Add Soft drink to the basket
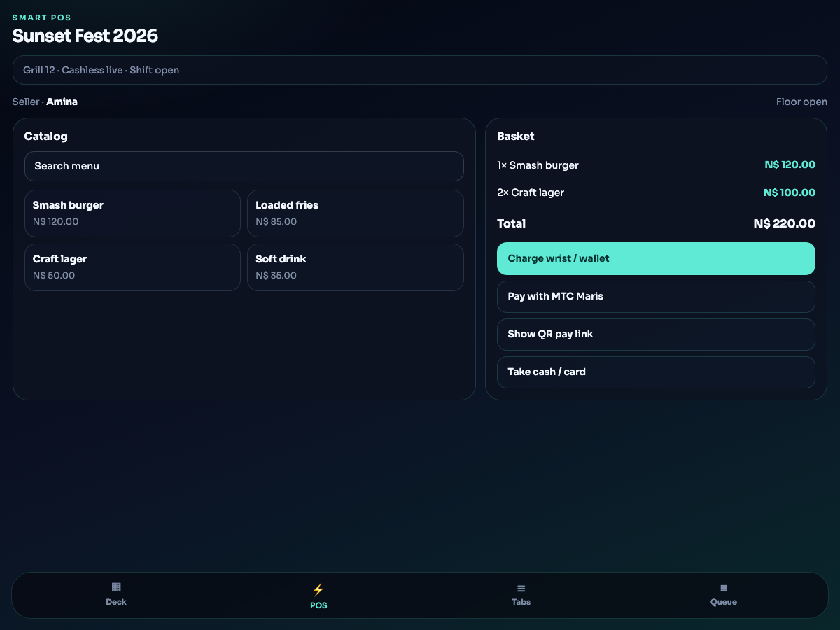This screenshot has width=840, height=630. pyautogui.click(x=356, y=267)
